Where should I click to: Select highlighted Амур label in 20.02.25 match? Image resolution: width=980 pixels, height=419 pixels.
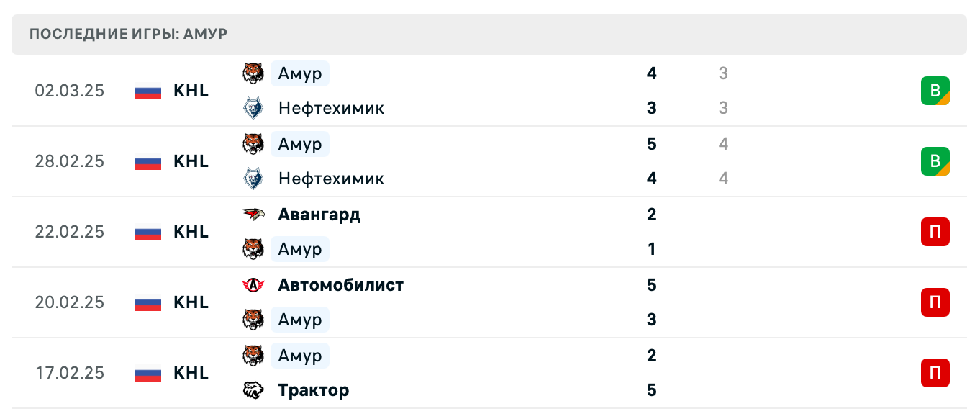tap(300, 320)
